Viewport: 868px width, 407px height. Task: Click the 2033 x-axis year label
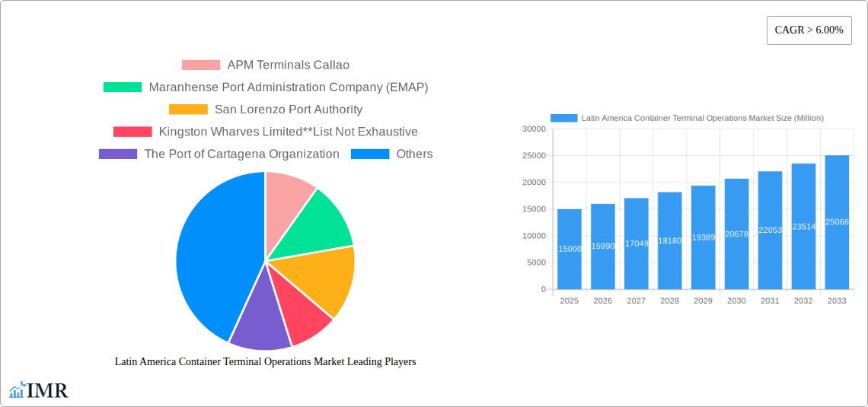837,300
